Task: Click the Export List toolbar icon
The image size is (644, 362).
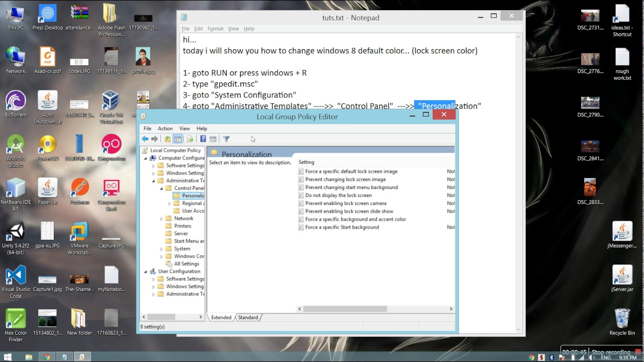Action: pos(190,139)
